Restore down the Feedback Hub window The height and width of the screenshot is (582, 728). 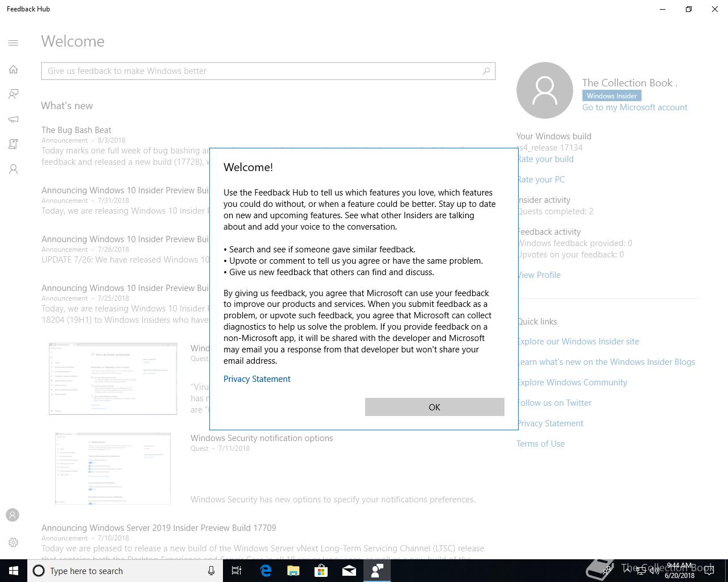click(689, 9)
